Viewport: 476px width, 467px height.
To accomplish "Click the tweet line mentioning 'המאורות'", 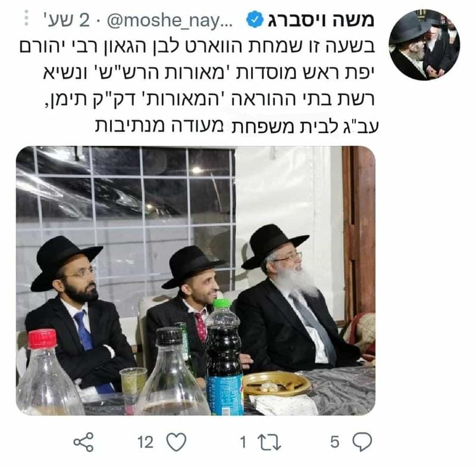I will pyautogui.click(x=208, y=99).
